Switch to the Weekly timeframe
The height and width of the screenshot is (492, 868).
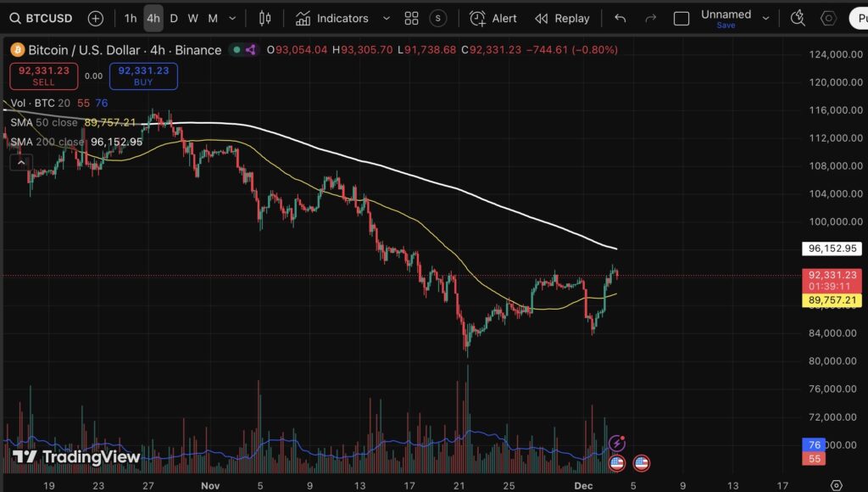point(194,18)
